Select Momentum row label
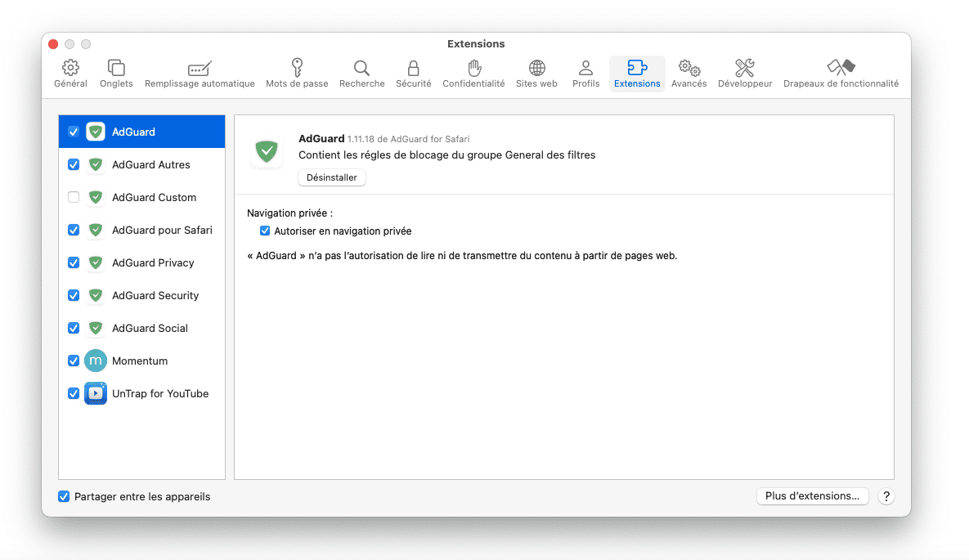Screen dimensions: 969x560 (x=140, y=361)
